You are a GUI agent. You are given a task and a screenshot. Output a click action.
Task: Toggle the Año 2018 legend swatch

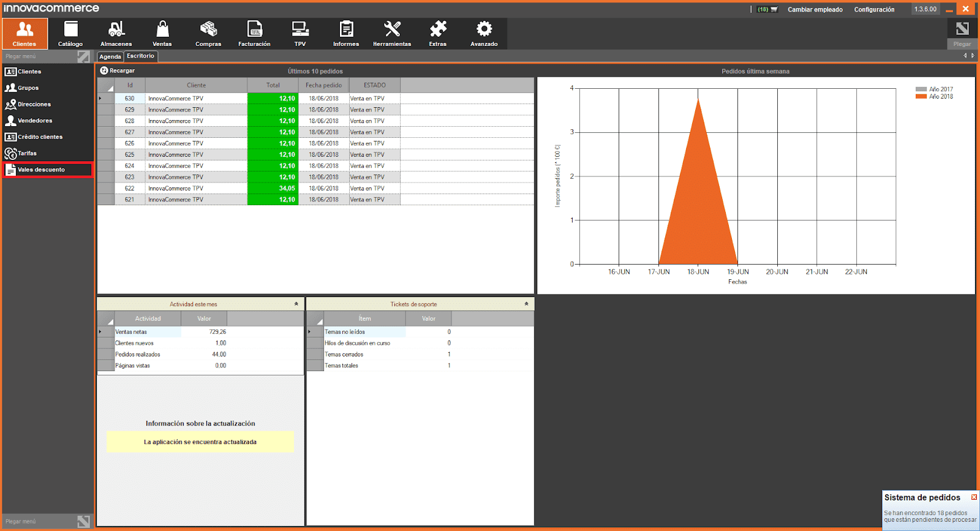[921, 97]
